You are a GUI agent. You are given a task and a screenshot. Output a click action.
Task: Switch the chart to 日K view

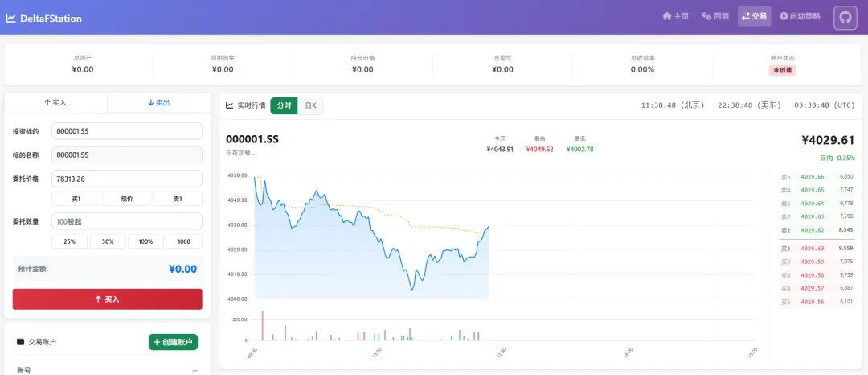tap(310, 105)
